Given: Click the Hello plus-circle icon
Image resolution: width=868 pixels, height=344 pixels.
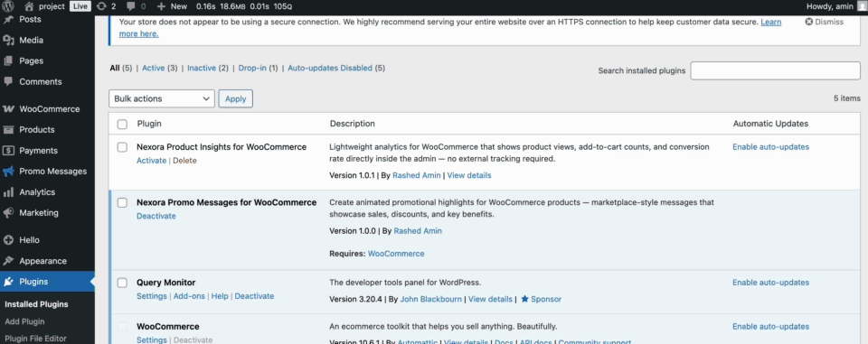Looking at the screenshot, I should [x=8, y=240].
